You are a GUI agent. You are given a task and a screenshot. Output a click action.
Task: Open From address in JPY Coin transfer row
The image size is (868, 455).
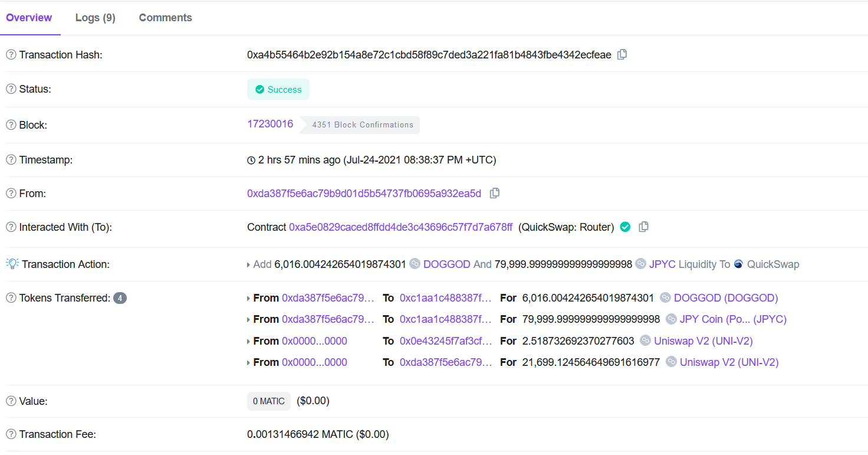tap(328, 319)
